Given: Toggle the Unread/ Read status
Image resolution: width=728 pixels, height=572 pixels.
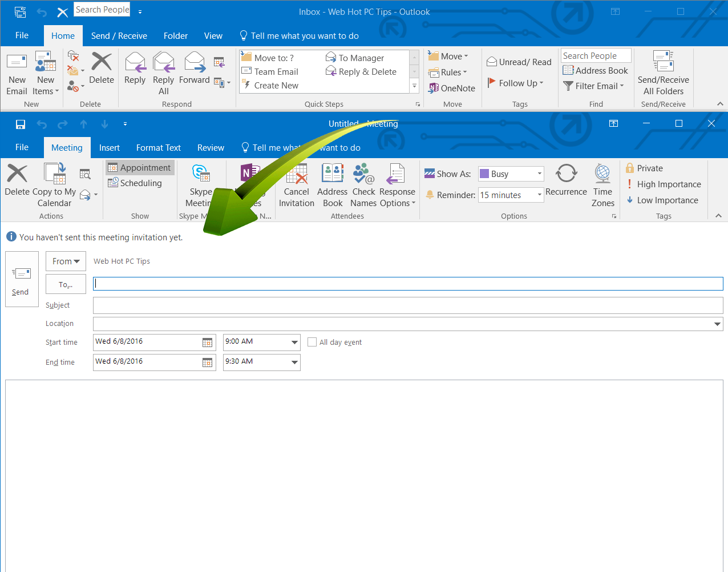Looking at the screenshot, I should point(519,62).
